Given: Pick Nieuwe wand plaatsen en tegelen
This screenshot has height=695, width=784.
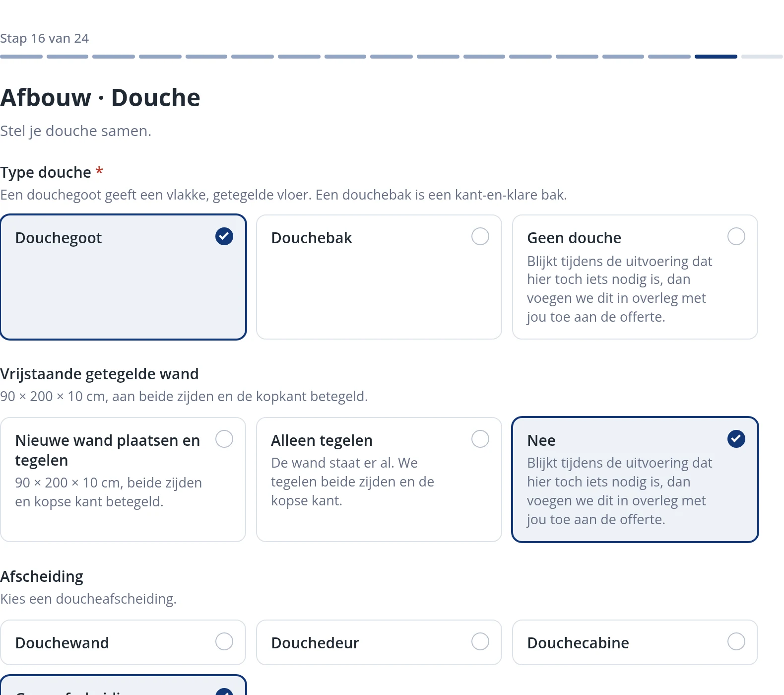Looking at the screenshot, I should [x=123, y=480].
